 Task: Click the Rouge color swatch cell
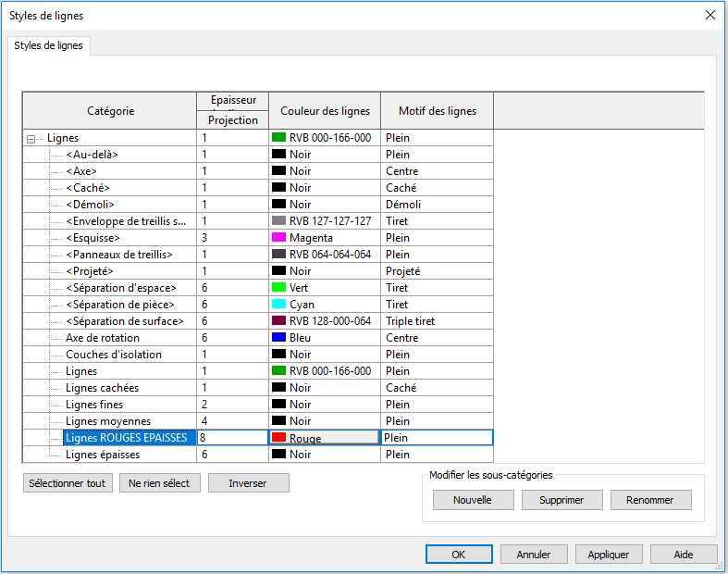point(324,438)
